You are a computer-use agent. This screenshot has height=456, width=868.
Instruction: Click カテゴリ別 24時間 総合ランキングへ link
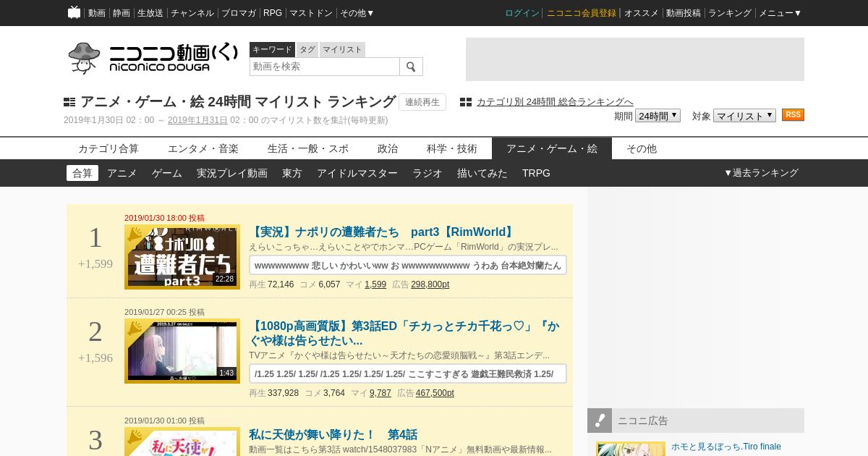click(x=555, y=102)
